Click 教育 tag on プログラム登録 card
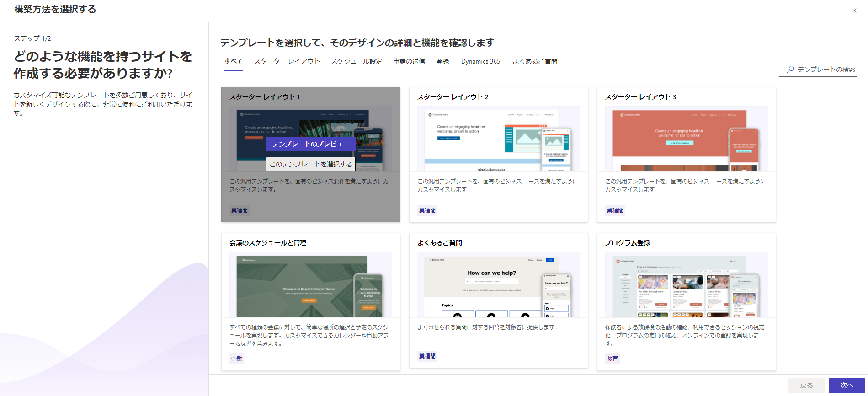Viewport: 868px width, 396px height. (x=612, y=359)
